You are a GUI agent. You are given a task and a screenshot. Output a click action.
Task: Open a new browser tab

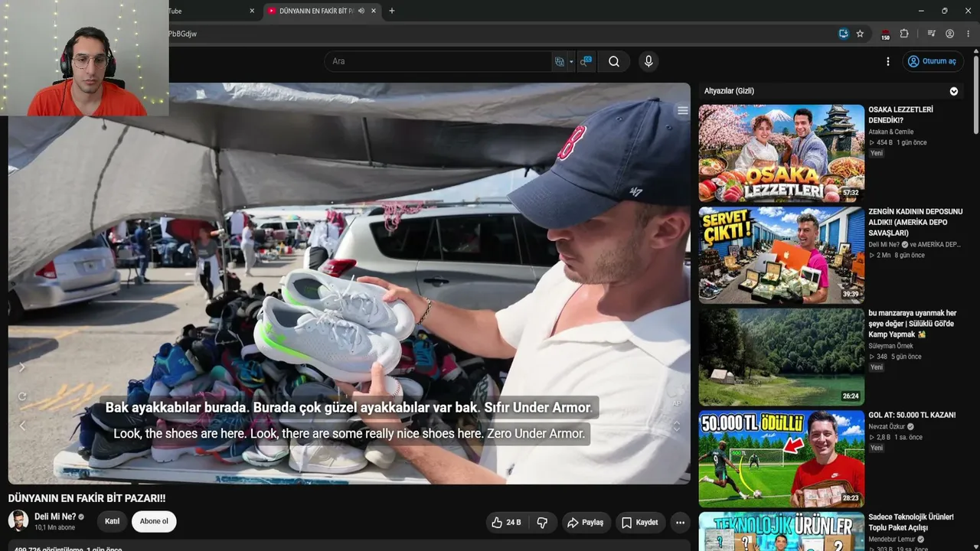(x=392, y=11)
